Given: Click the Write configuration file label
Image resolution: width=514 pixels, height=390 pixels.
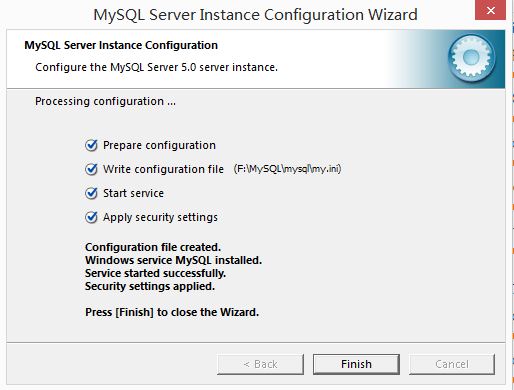Looking at the screenshot, I should [163, 169].
